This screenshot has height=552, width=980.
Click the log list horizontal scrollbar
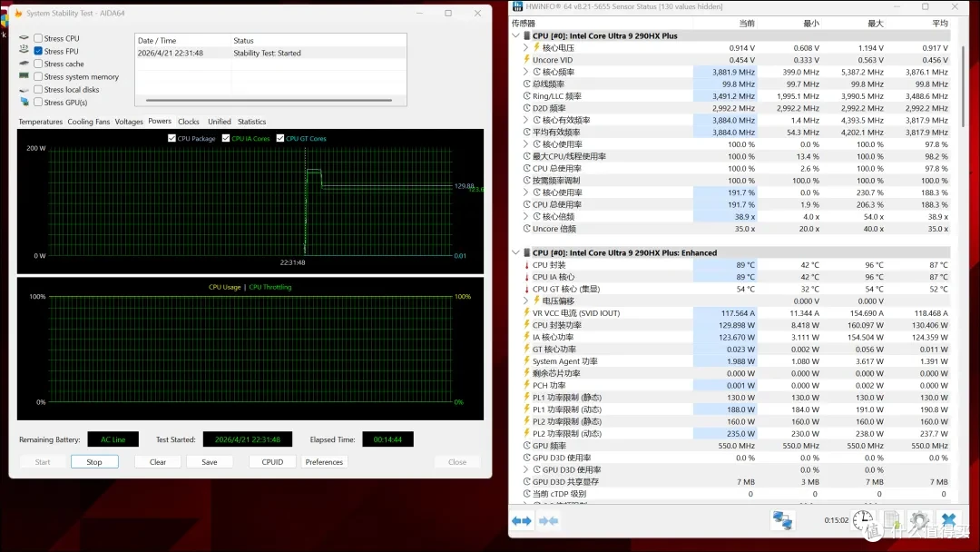coord(269,100)
